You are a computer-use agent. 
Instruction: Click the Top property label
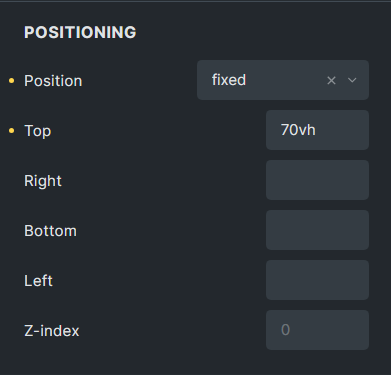[38, 131]
